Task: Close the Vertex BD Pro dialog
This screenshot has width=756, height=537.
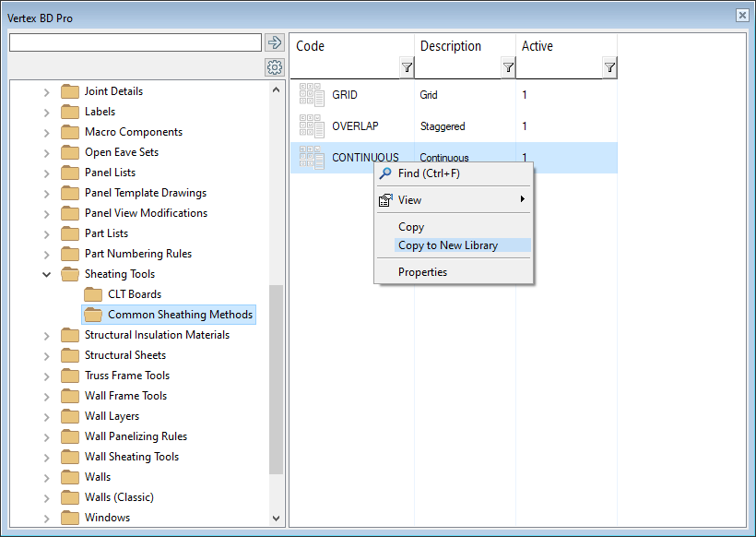Action: pos(742,16)
